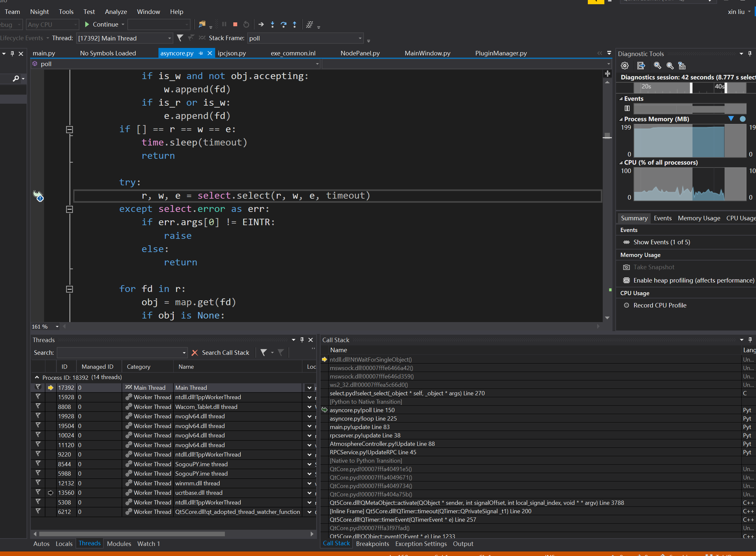Open the poll member navigation dropdown

[x=175, y=64]
